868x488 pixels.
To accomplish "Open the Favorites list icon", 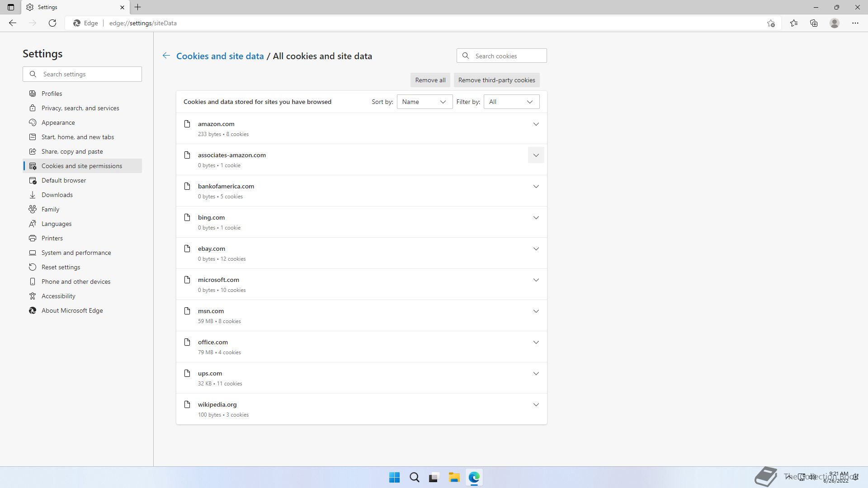I will pos(794,23).
